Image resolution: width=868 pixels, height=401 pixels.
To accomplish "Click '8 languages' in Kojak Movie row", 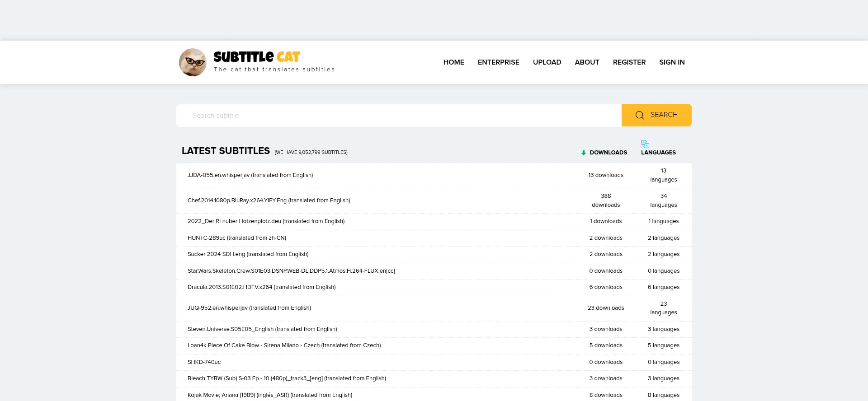I will click(x=664, y=395).
